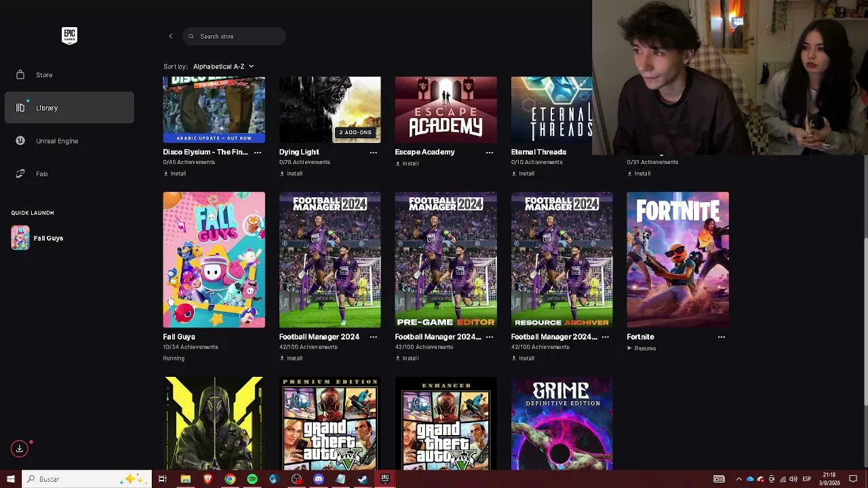
Task: Click the Buscar taskbar search box
Action: pyautogui.click(x=86, y=479)
